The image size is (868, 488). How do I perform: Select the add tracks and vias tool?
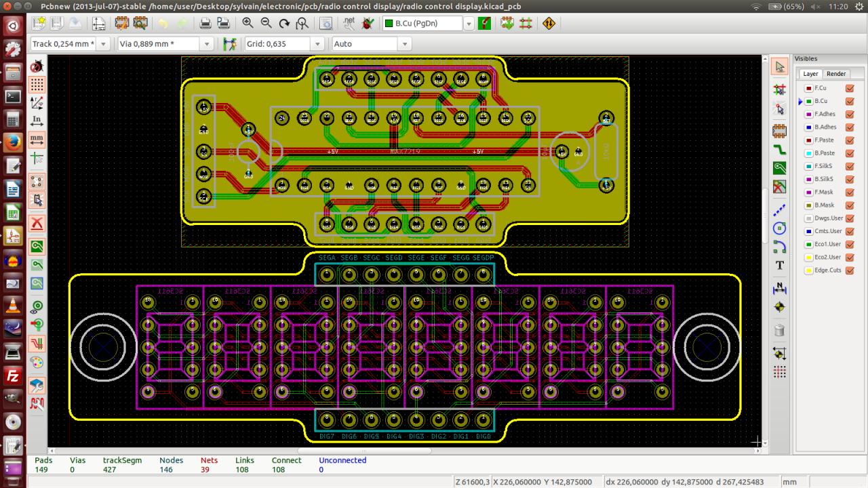(779, 149)
